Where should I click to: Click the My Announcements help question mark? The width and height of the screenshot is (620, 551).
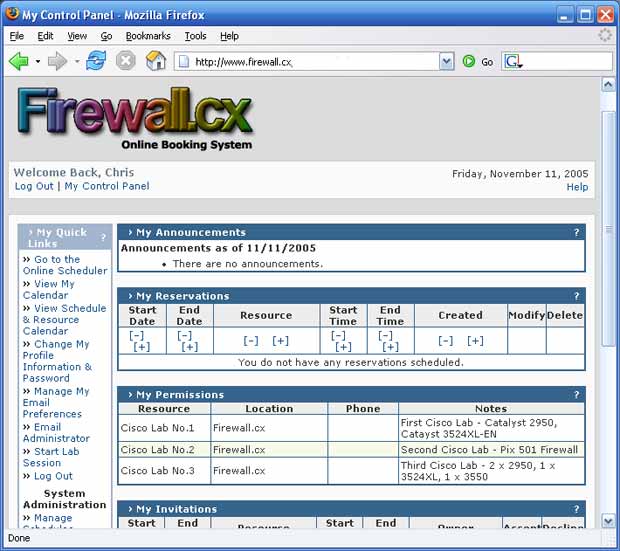(577, 232)
